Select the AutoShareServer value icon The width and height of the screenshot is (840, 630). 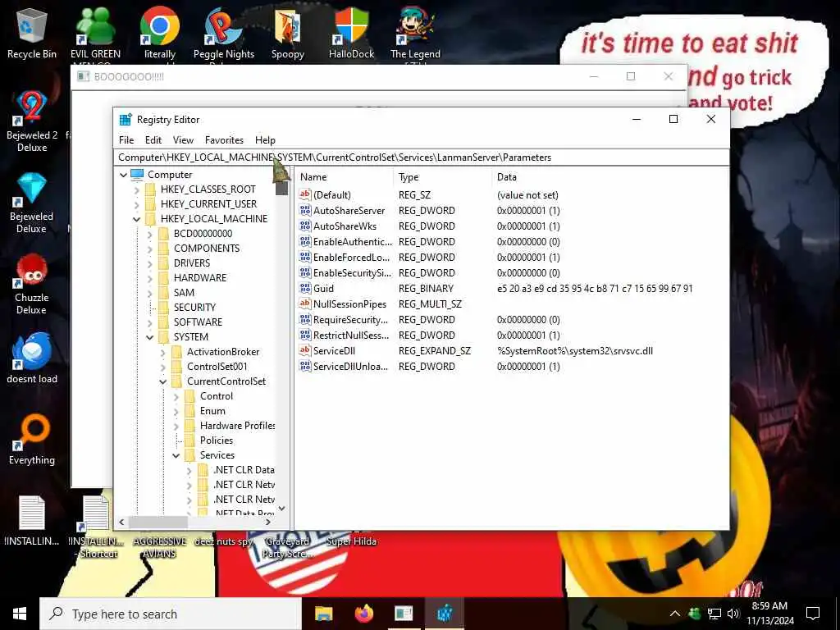(305, 211)
